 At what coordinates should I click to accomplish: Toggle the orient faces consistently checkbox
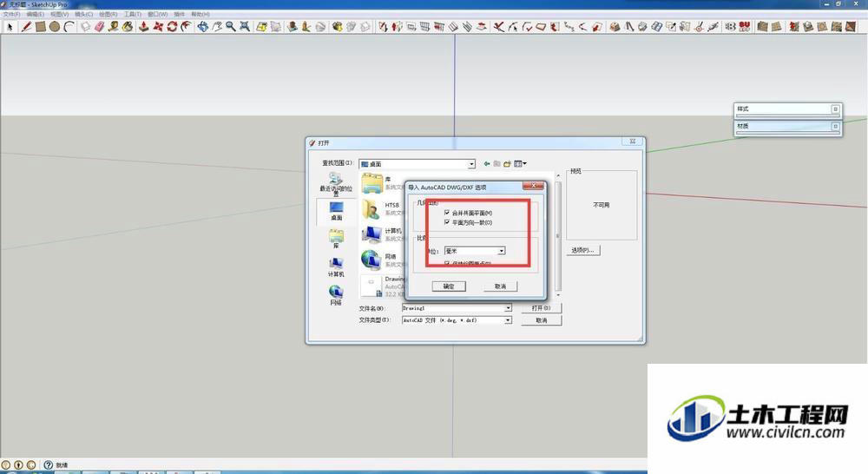[x=447, y=222]
